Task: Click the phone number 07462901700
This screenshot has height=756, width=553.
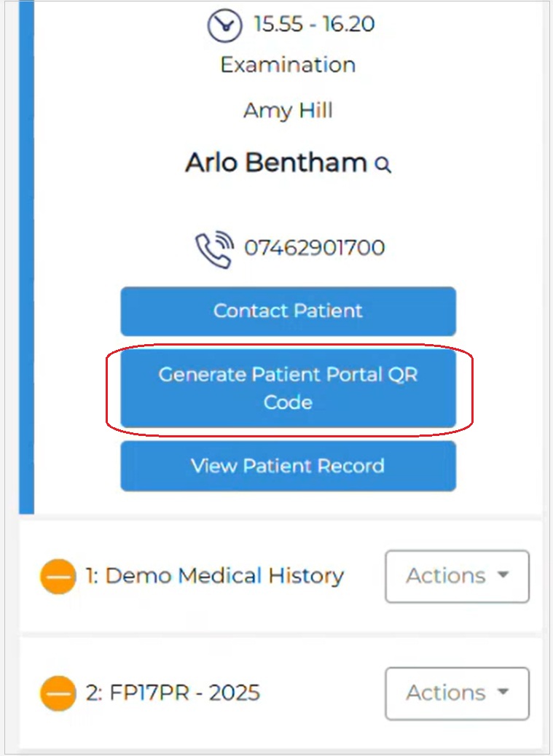Action: point(314,249)
